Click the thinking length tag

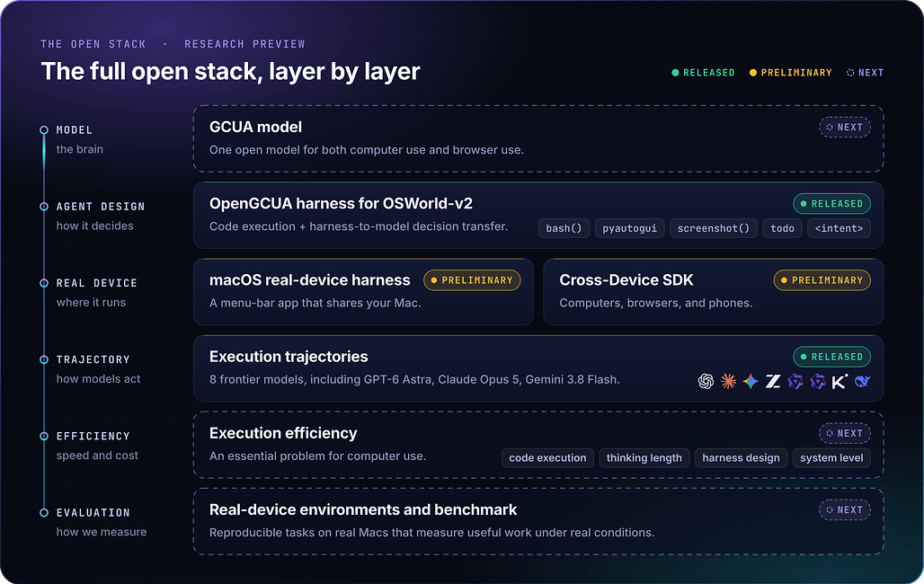tap(644, 458)
